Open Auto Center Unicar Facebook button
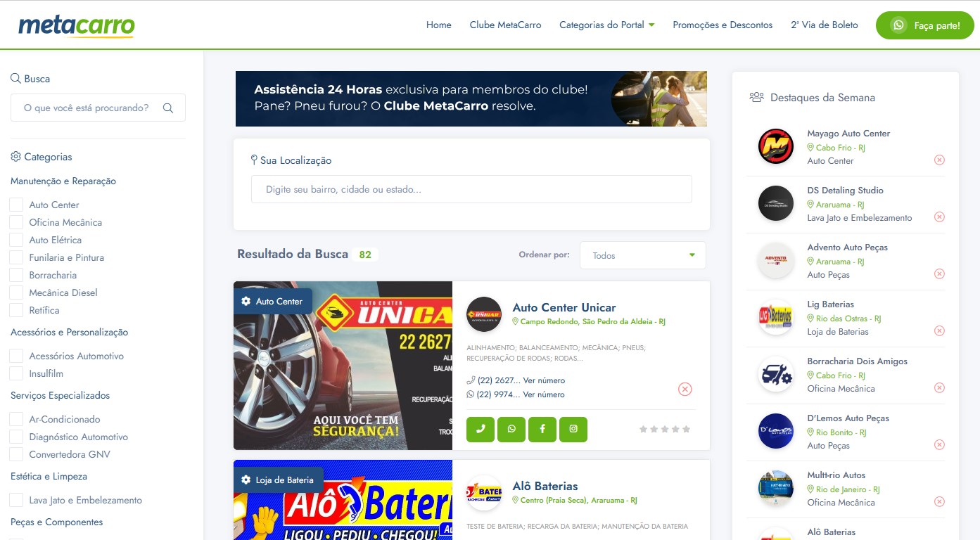This screenshot has height=540, width=980. click(542, 429)
